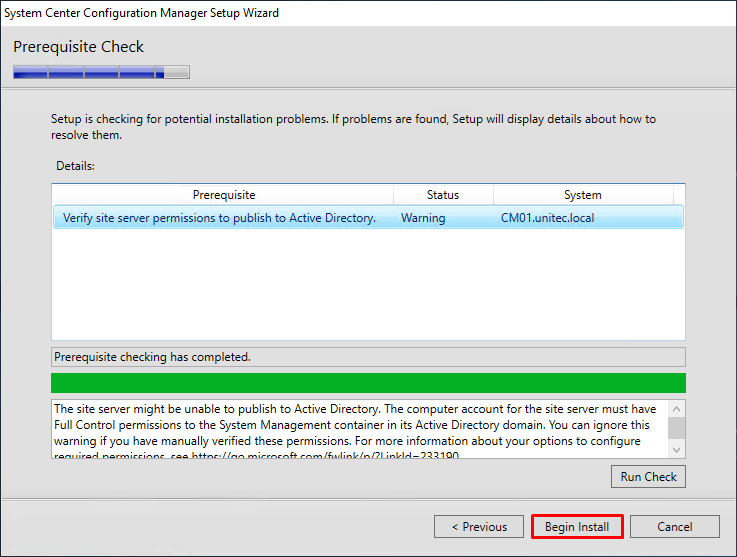This screenshot has height=557, width=737.
Task: Sort by the Prerequisite column header
Action: point(224,195)
